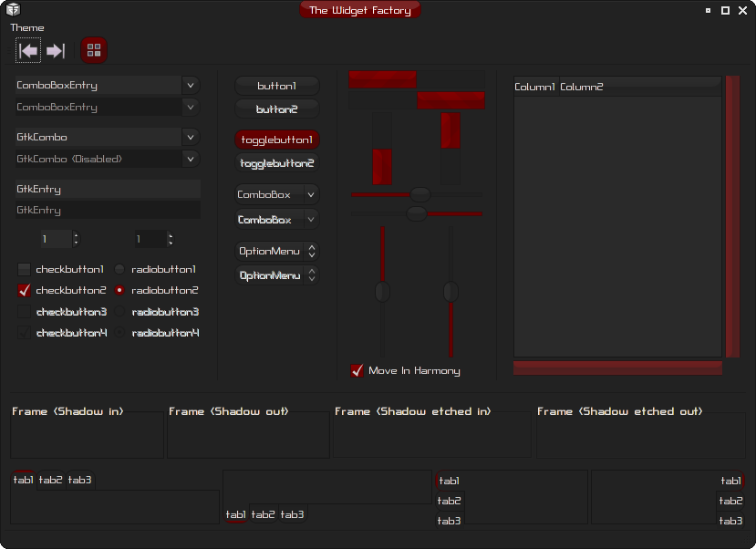The height and width of the screenshot is (549, 756).
Task: Open the GtkCombo (Disabled) dropdown arrow
Action: [191, 159]
